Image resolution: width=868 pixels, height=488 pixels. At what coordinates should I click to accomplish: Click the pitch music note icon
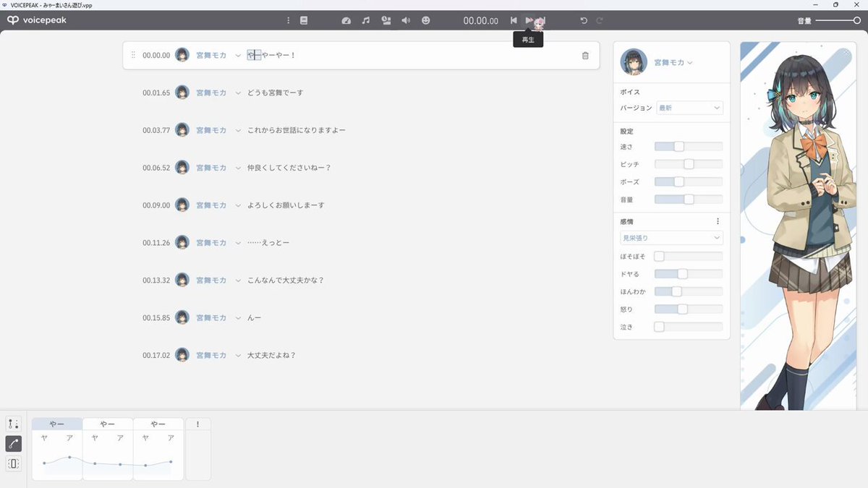coord(366,20)
